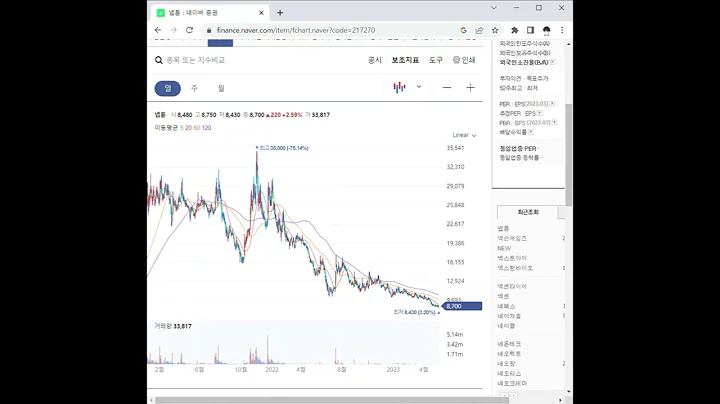Viewport: 720px width, 404px height.
Task: Click the 동일업종 PER link
Action: click(519, 148)
